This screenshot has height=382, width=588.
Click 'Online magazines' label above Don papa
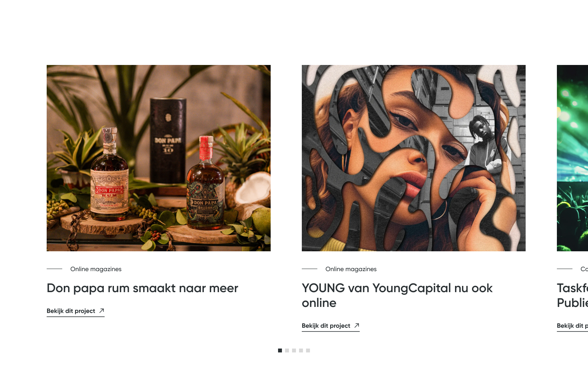96,269
